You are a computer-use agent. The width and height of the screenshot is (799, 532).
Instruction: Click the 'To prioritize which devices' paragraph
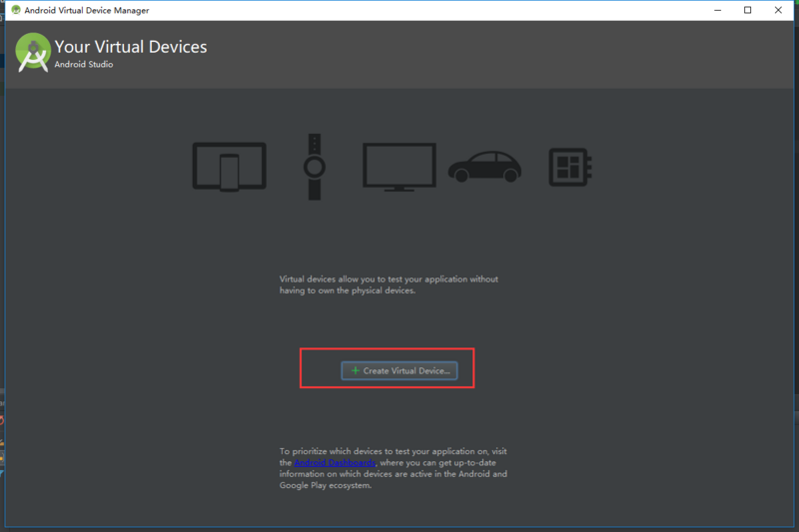coord(393,468)
